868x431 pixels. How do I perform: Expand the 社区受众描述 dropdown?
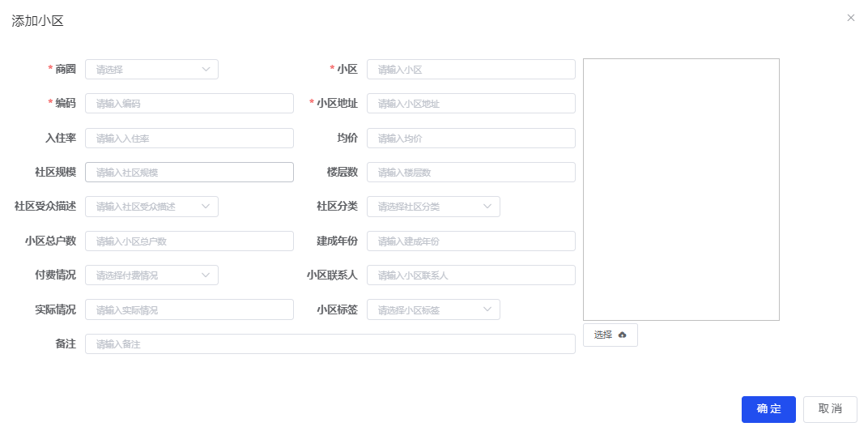click(x=151, y=207)
